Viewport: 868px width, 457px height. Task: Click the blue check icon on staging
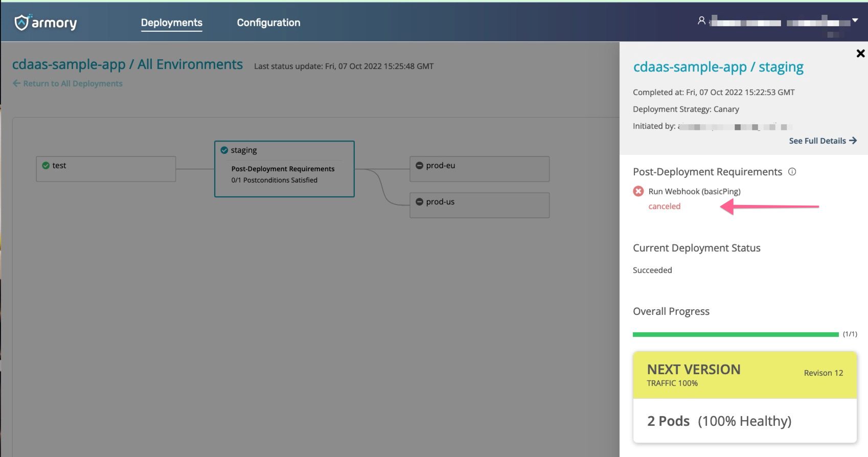point(224,150)
